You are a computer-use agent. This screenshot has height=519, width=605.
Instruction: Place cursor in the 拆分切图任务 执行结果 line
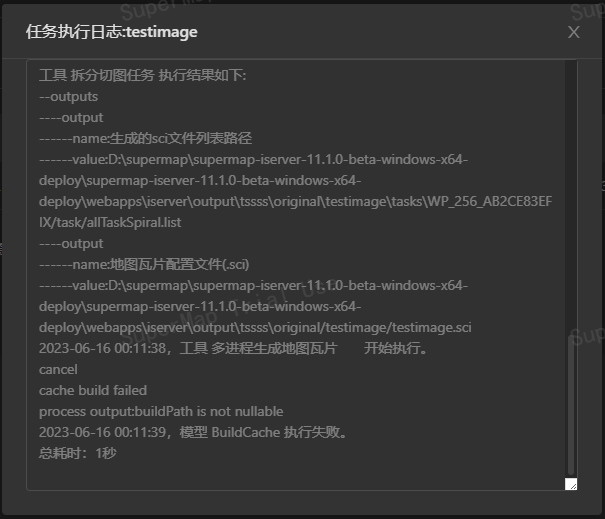click(x=142, y=75)
